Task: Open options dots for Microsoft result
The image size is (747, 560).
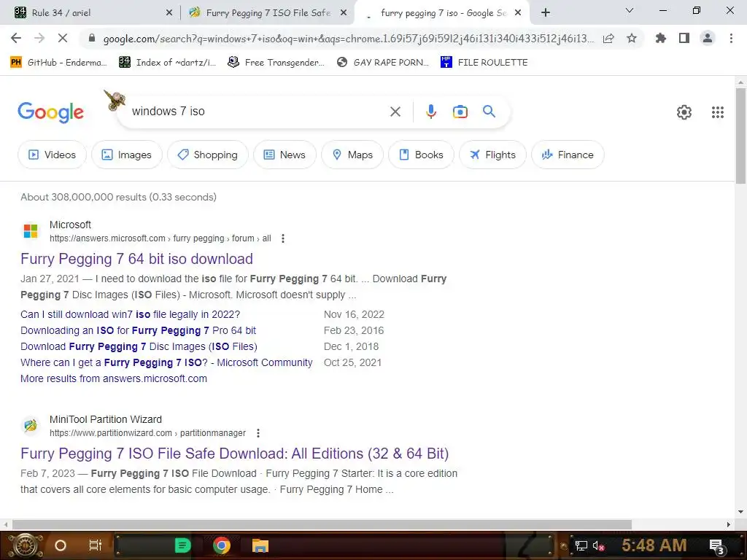Action: 283,238
